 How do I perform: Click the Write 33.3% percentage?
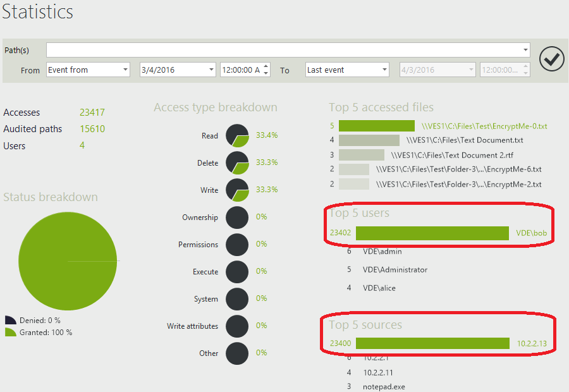(267, 190)
